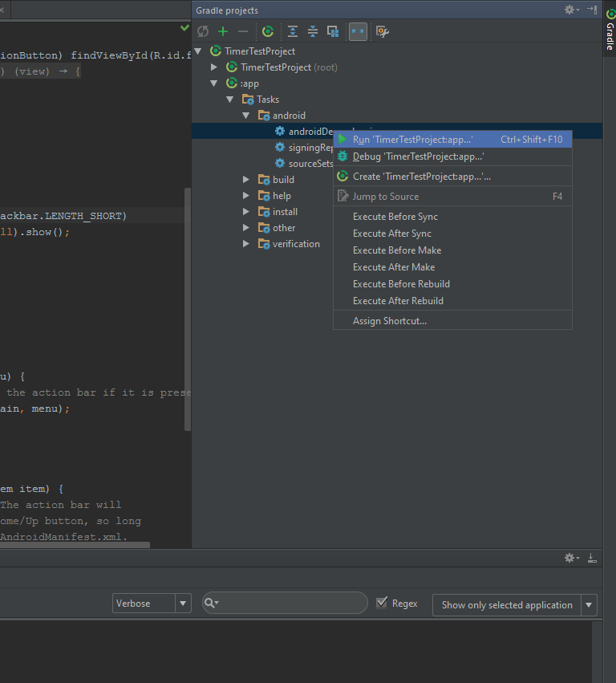
Task: Select Execute After Make
Action: 452,267
